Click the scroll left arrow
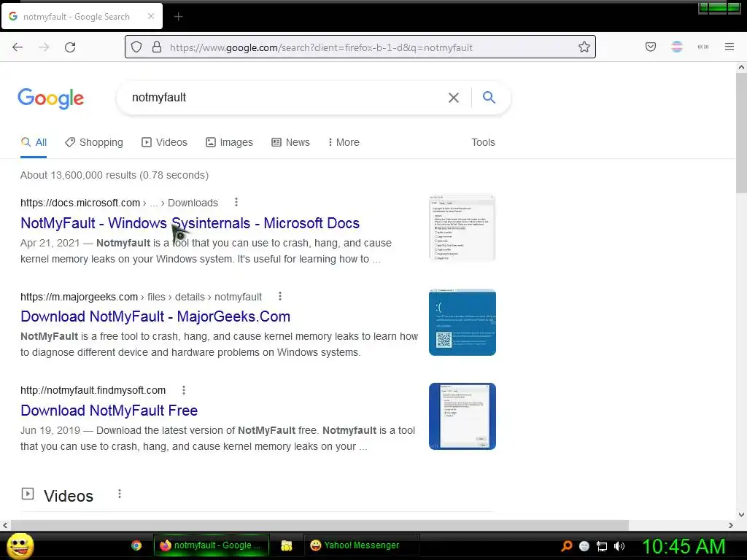The image size is (747, 560). tap(5, 525)
